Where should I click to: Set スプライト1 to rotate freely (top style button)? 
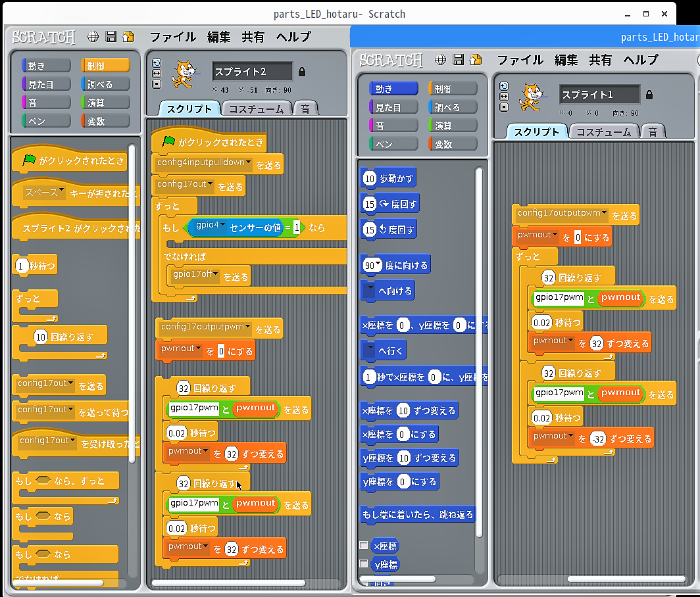pos(504,86)
